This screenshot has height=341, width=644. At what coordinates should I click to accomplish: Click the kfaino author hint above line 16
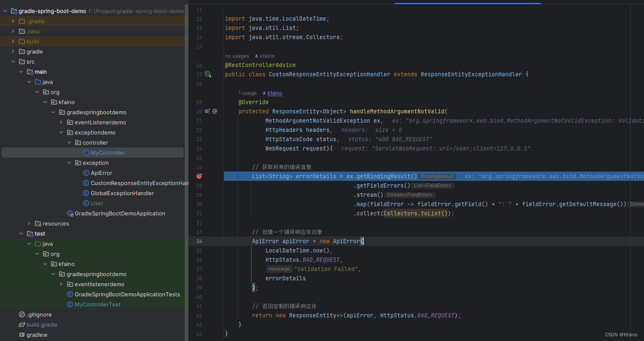point(267,56)
